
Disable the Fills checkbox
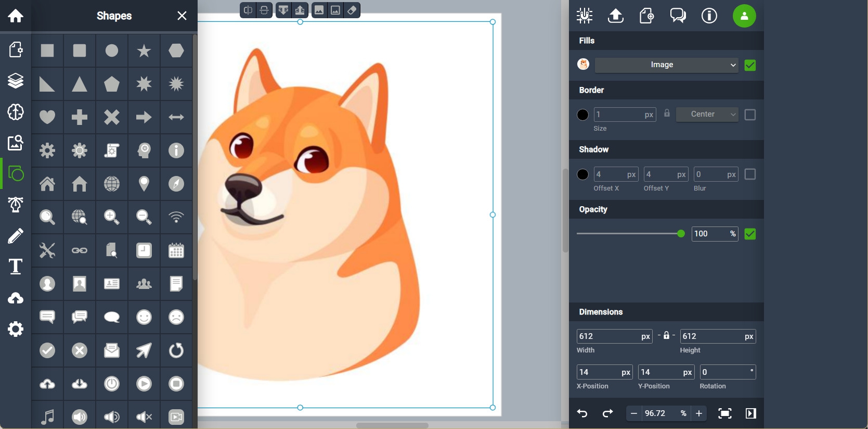click(x=750, y=65)
